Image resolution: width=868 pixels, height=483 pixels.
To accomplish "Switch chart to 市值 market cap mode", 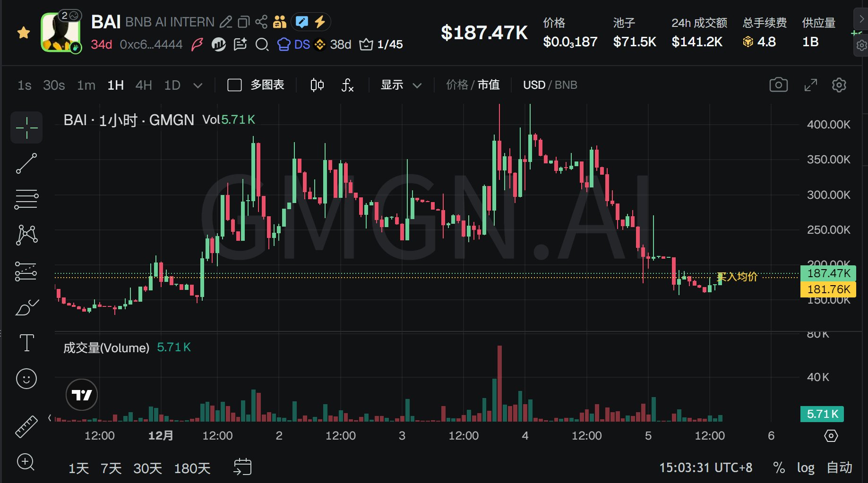I will pyautogui.click(x=489, y=85).
